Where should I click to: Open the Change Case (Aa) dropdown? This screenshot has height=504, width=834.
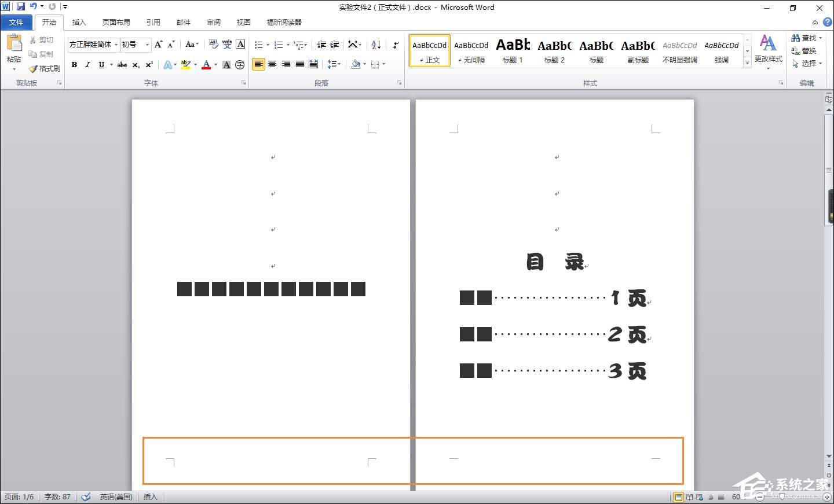pos(192,45)
